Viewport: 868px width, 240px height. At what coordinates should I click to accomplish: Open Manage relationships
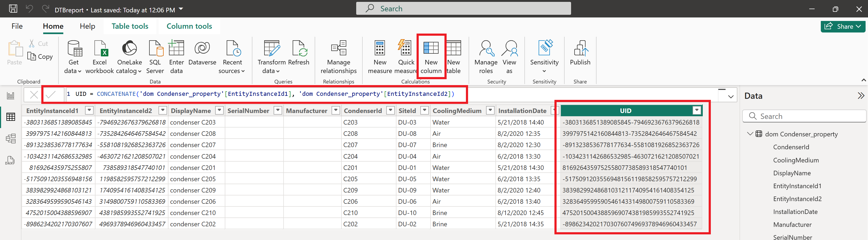pos(338,57)
